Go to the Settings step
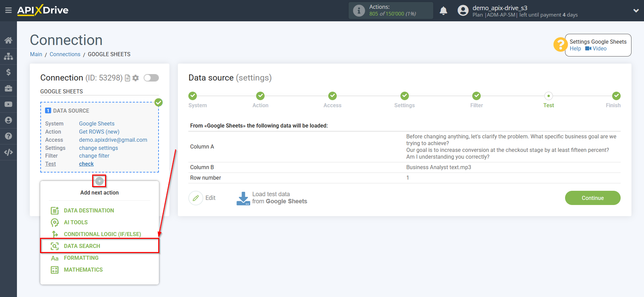 click(404, 96)
